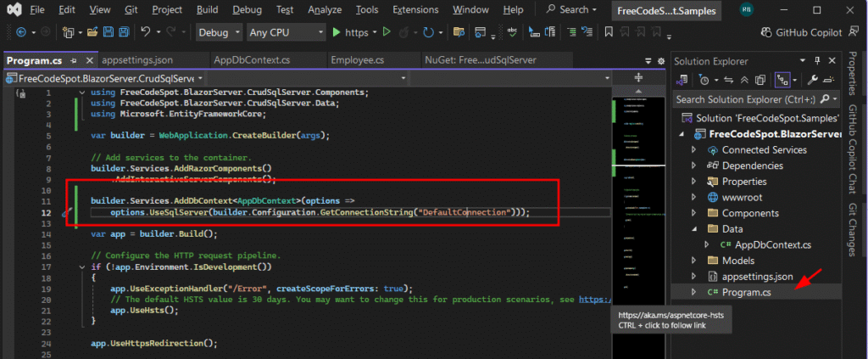Open the https launch profile dropdown arrow
The width and height of the screenshot is (868, 359).
[x=375, y=33]
